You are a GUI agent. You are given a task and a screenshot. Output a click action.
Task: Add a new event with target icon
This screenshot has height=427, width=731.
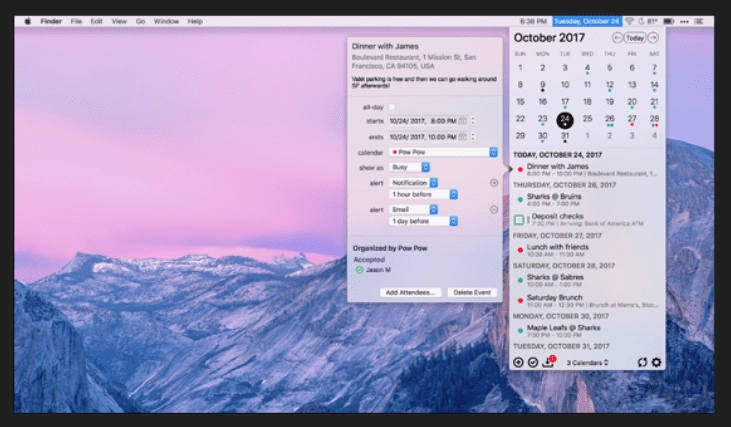coord(518,362)
